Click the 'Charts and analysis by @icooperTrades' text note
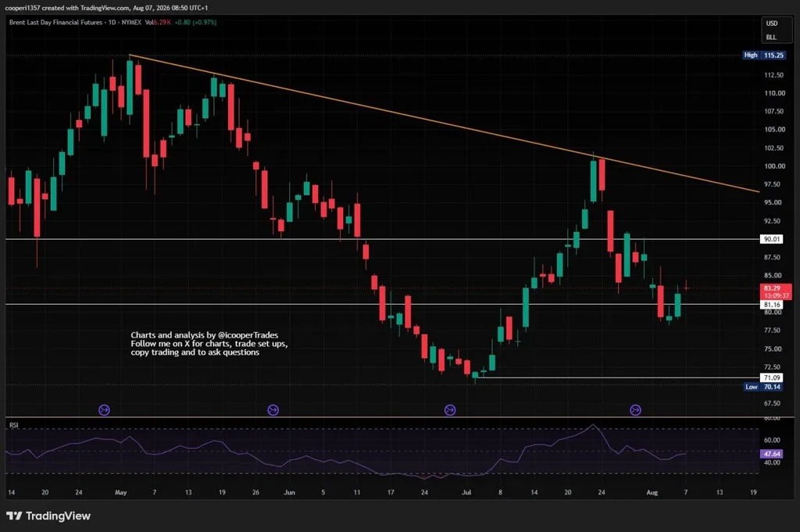Image resolution: width=800 pixels, height=532 pixels. [205, 335]
